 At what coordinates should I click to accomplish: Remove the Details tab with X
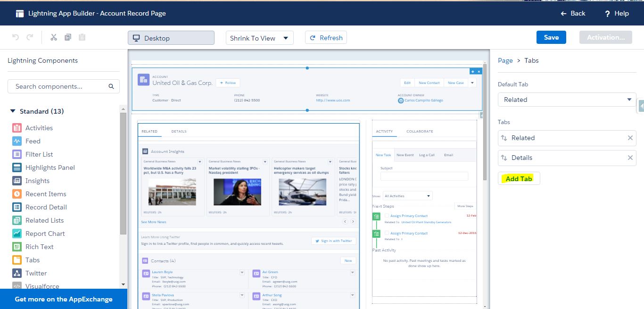pos(630,158)
